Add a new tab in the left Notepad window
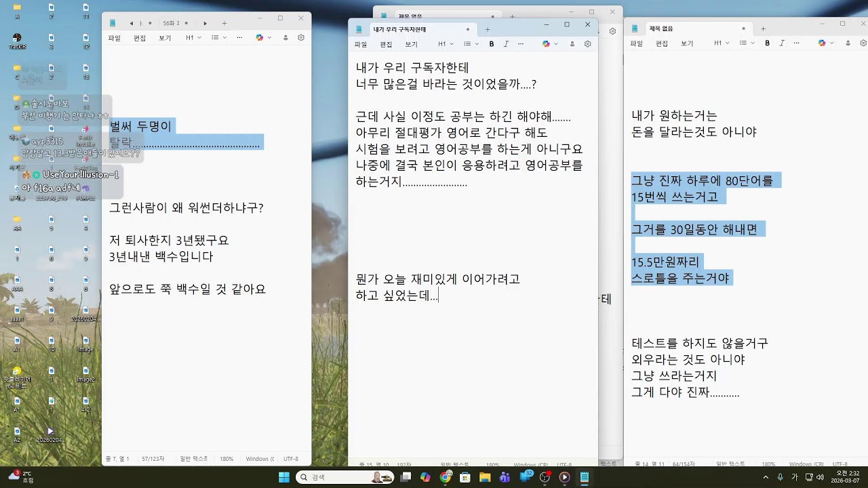This screenshot has width=868, height=488. coord(224,23)
